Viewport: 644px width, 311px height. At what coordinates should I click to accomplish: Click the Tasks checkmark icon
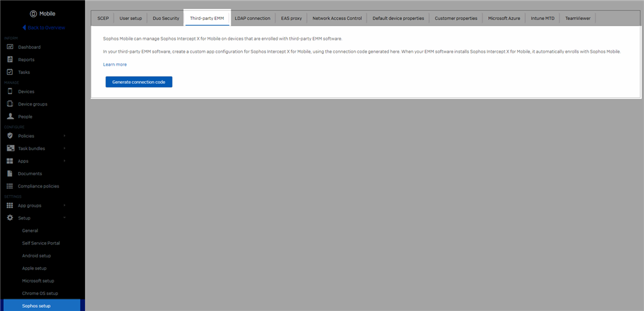(x=10, y=72)
